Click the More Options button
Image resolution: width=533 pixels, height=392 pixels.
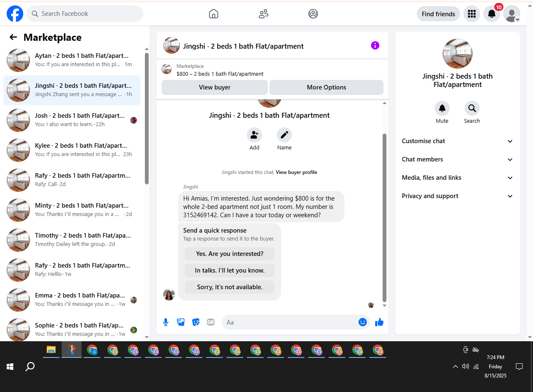[x=326, y=87]
